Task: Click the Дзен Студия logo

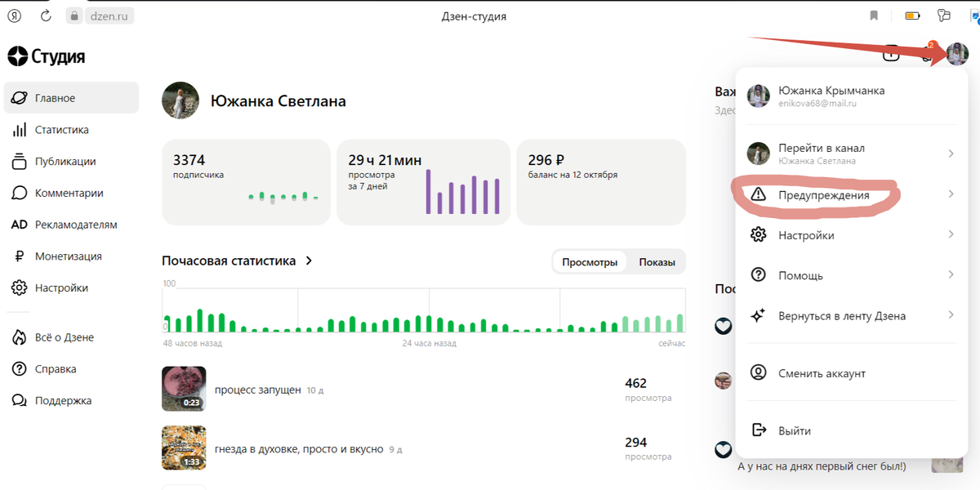Action: point(47,56)
